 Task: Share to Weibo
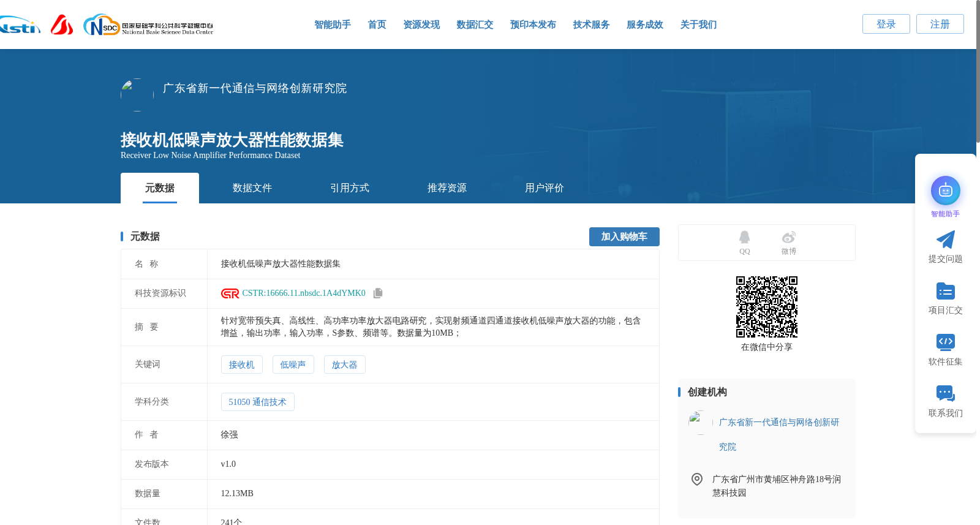pos(788,243)
